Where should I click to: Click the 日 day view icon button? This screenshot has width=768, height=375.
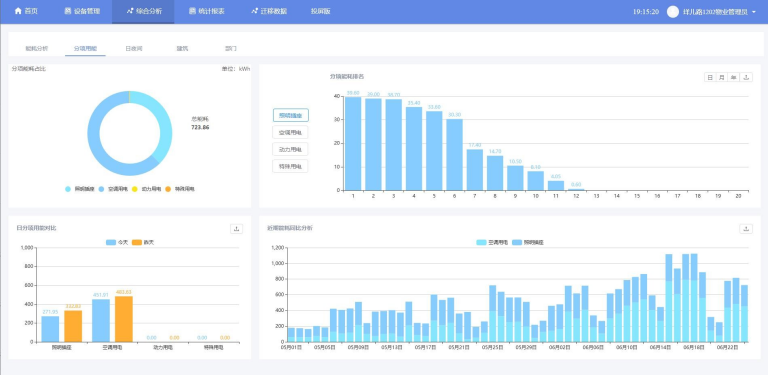point(710,77)
